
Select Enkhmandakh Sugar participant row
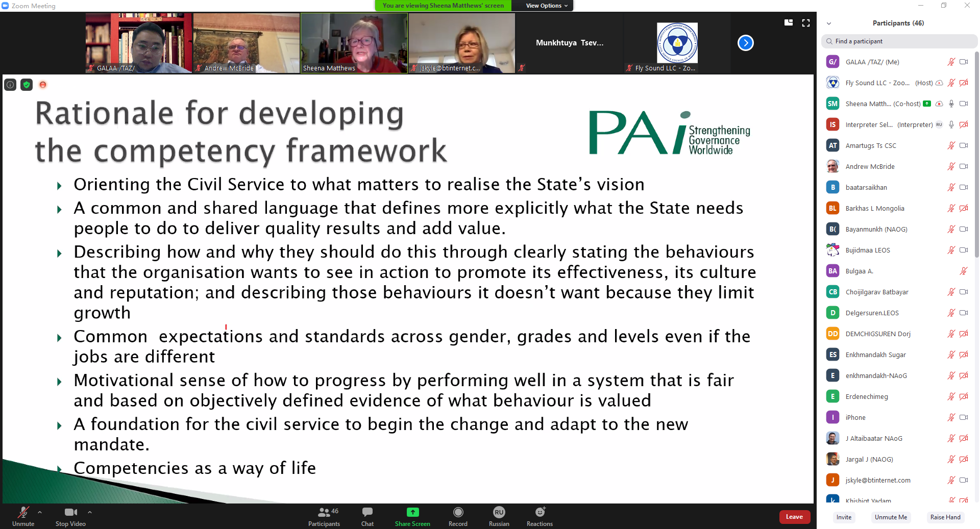coord(897,355)
